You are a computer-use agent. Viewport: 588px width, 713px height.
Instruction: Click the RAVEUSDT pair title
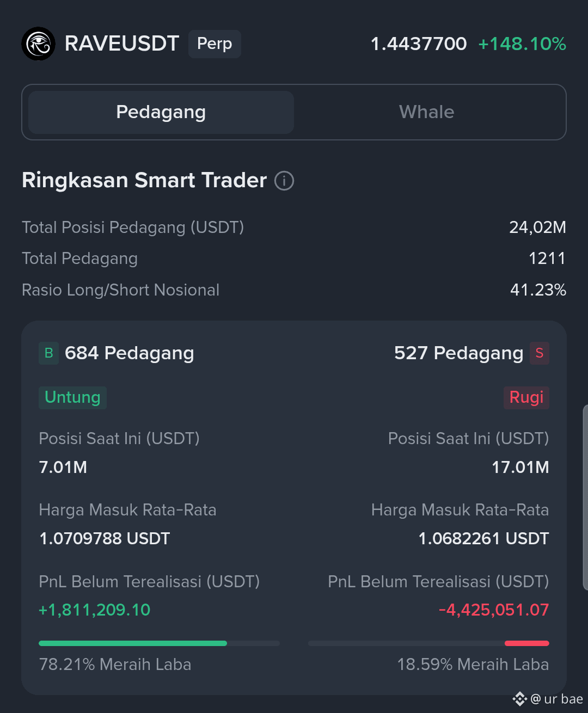[122, 44]
